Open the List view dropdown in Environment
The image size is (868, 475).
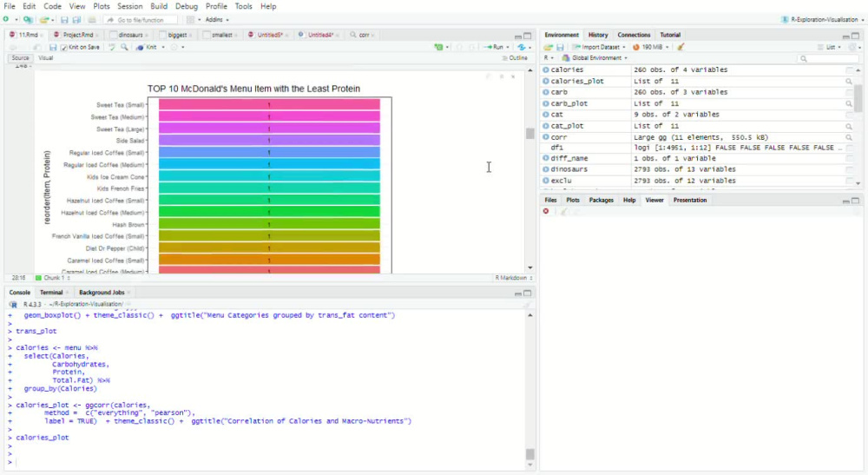[830, 47]
